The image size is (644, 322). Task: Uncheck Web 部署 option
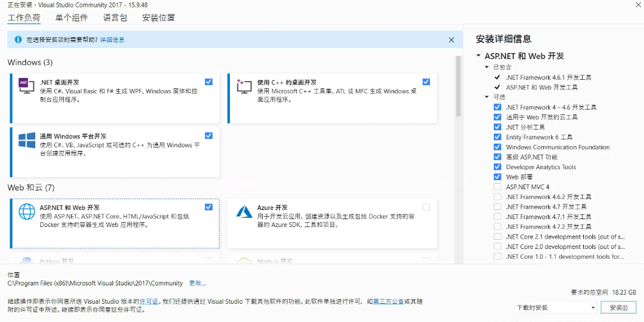(497, 177)
